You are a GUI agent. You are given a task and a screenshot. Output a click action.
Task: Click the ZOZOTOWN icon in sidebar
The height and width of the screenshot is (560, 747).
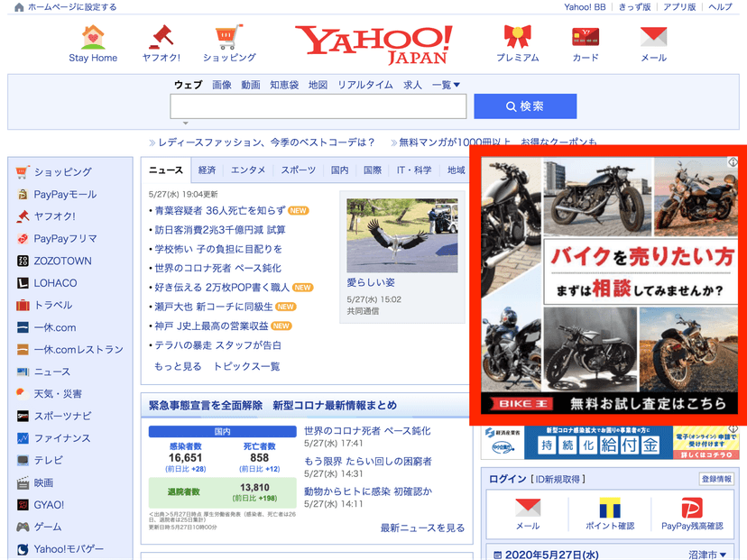[23, 261]
